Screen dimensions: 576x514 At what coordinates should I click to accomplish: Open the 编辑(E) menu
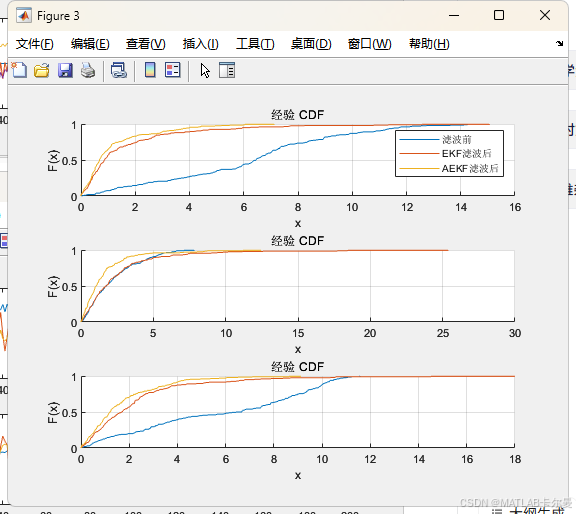click(x=90, y=44)
